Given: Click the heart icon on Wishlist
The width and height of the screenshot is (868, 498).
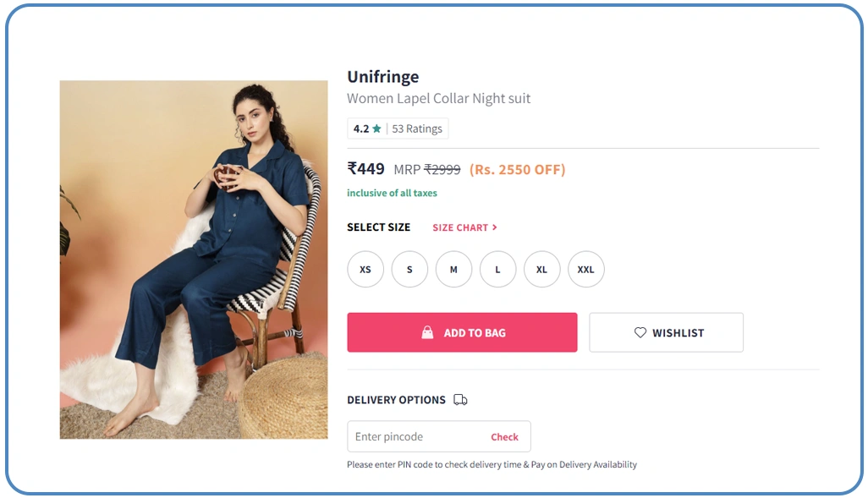Looking at the screenshot, I should (640, 333).
